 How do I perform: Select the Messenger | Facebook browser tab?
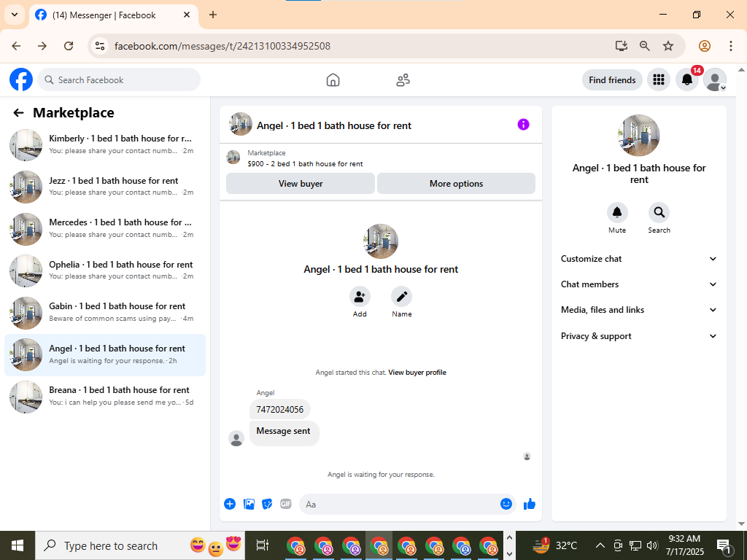point(113,15)
